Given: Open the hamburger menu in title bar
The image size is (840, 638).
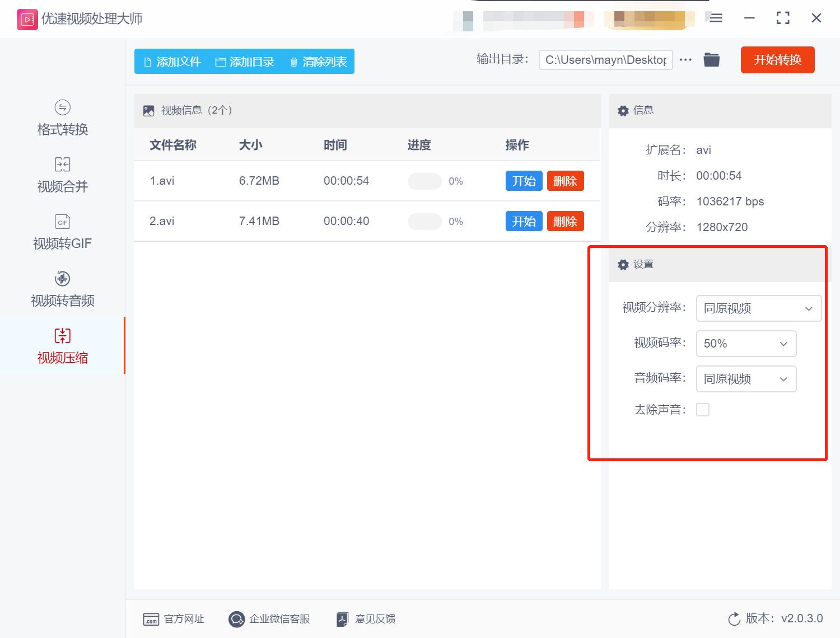Looking at the screenshot, I should coord(715,18).
